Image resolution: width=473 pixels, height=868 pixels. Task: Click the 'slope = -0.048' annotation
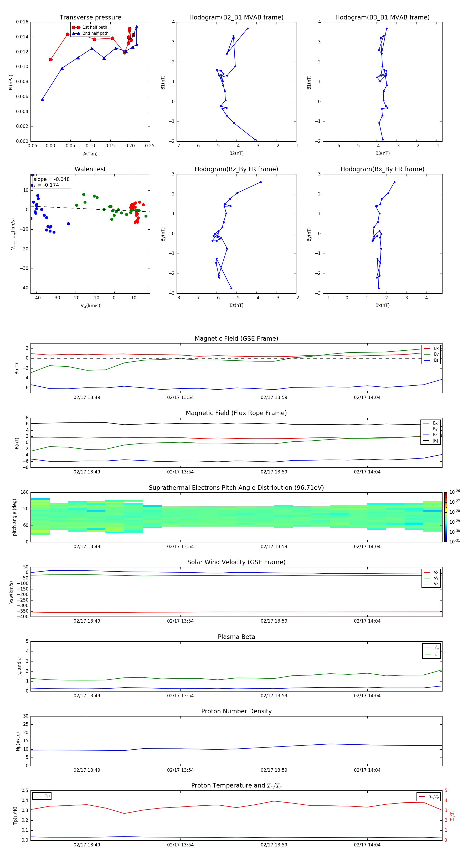point(52,179)
